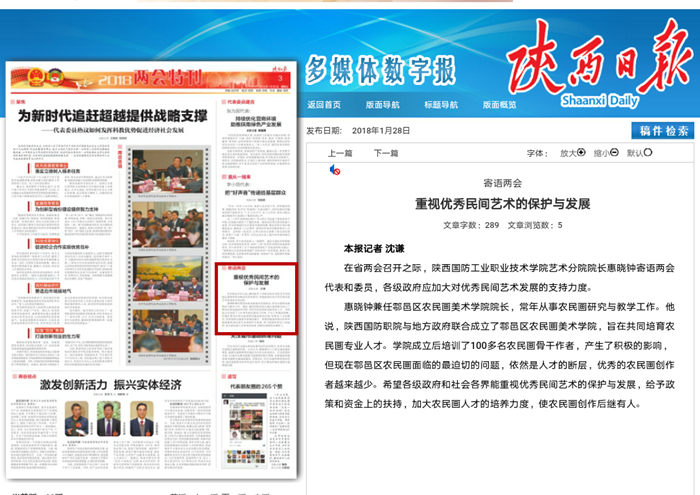Click the 2018两会特刊 newspaper banner
The height and width of the screenshot is (495, 700).
[145, 76]
